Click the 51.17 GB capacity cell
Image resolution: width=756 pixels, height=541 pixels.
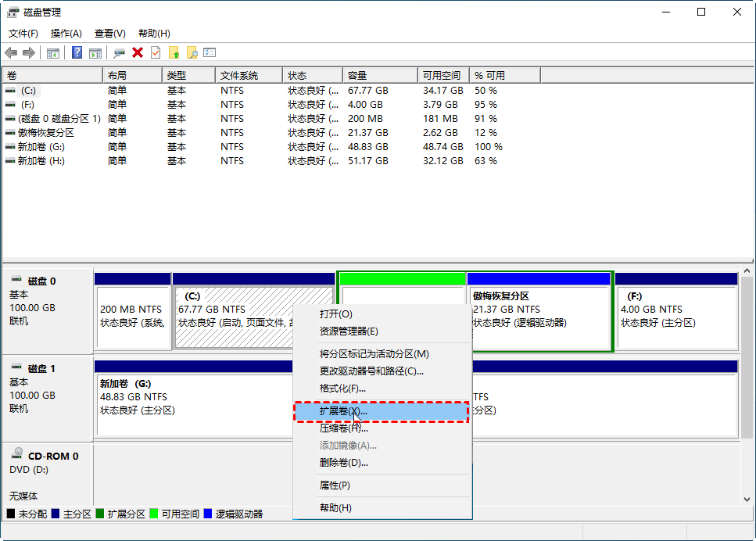pos(368,161)
